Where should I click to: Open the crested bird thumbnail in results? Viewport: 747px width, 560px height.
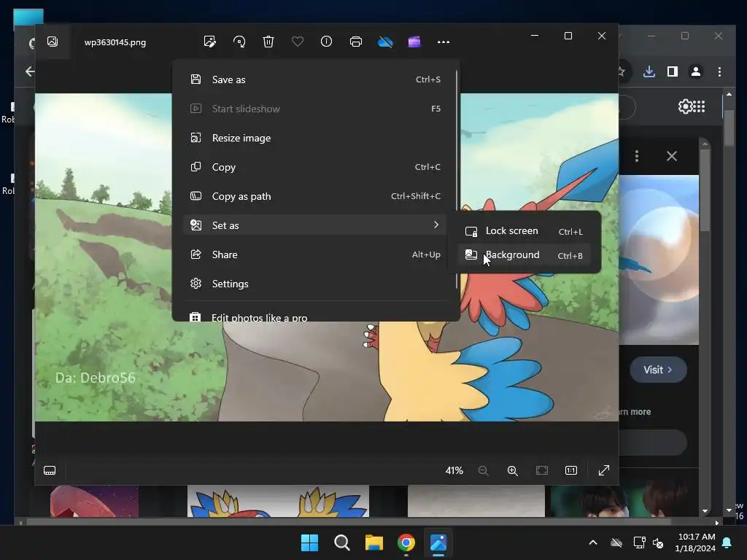[278, 501]
